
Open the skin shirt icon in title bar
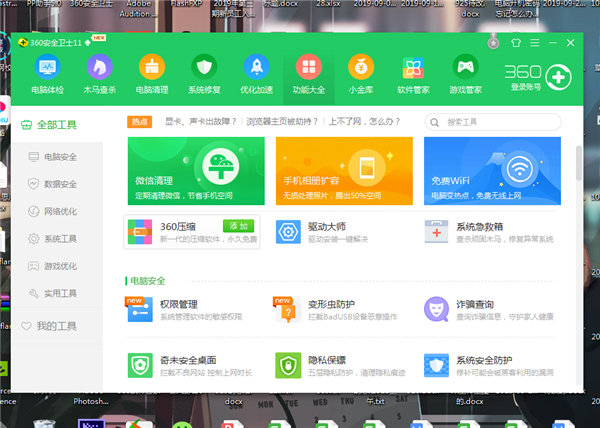[516, 43]
